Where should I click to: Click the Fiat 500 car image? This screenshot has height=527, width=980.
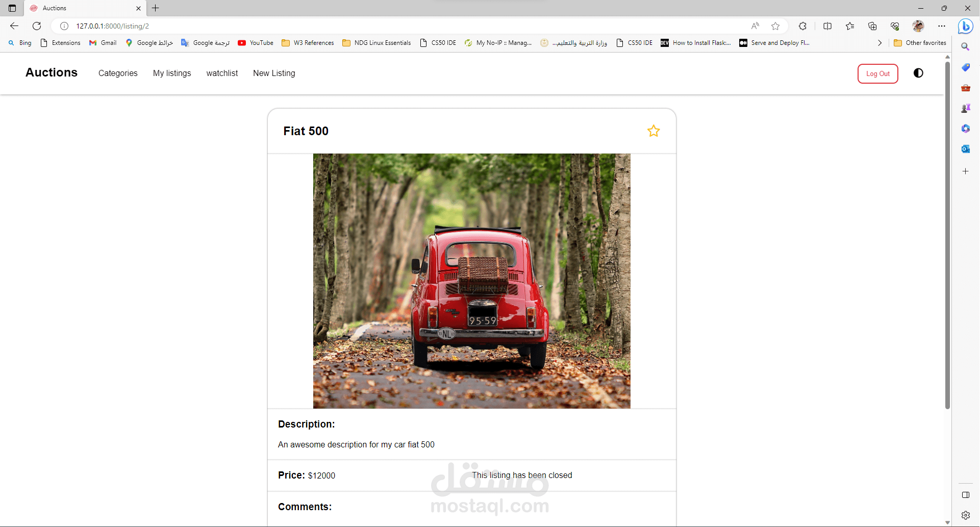(471, 281)
